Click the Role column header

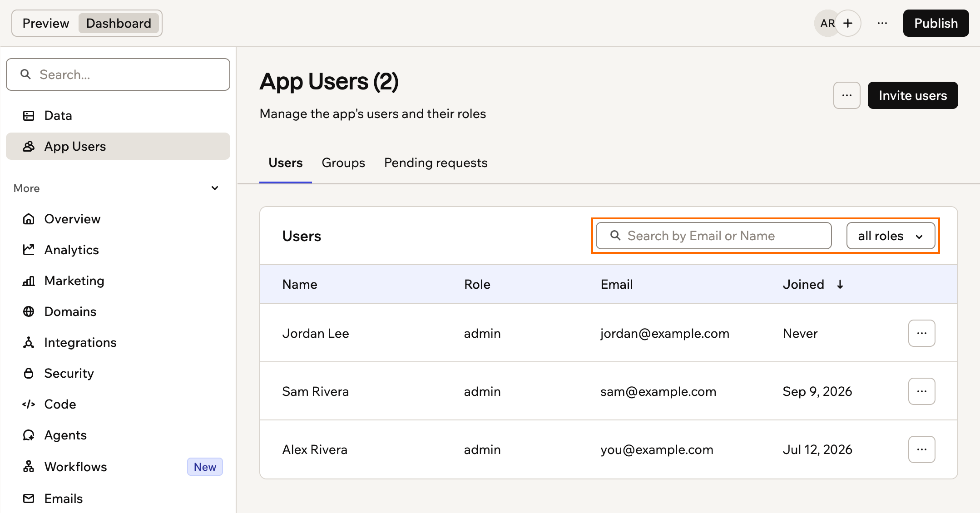tap(477, 284)
